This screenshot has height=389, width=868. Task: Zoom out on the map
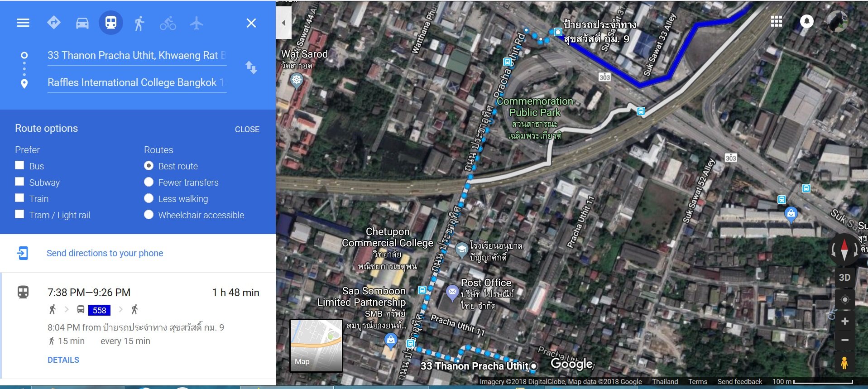[844, 340]
